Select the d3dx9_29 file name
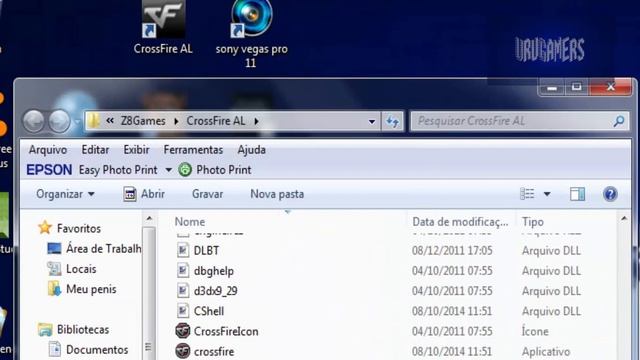This screenshot has width=640, height=360. tap(216, 291)
